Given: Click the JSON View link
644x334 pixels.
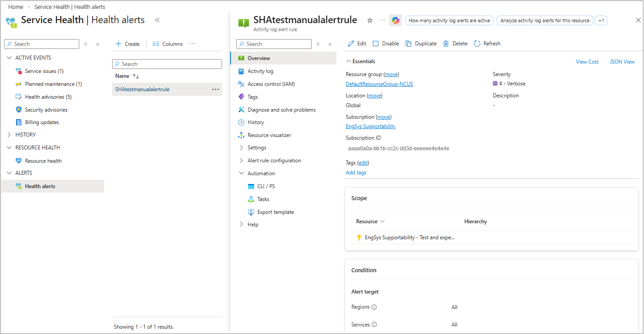Looking at the screenshot, I should (622, 62).
